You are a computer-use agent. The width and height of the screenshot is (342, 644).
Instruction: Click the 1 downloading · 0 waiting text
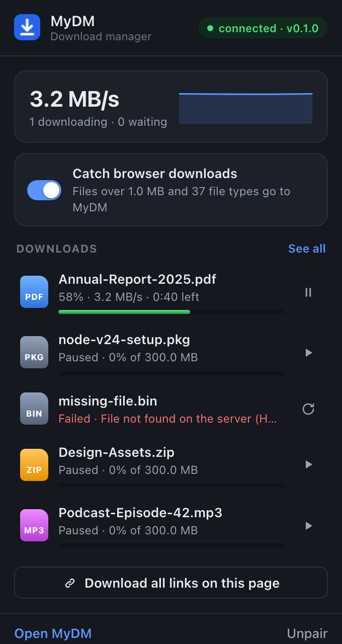(98, 122)
